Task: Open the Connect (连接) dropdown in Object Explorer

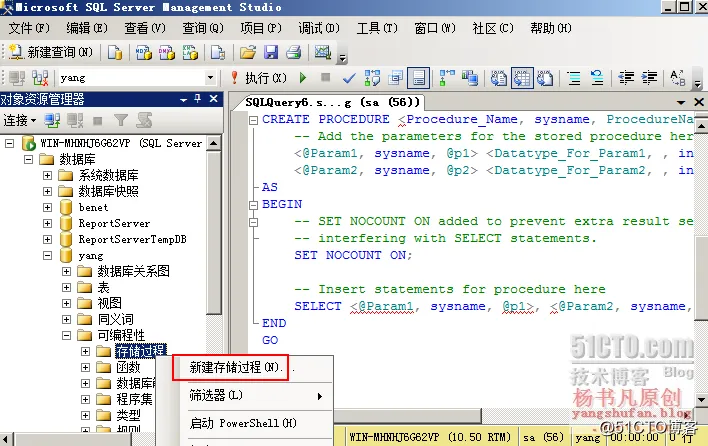Action: pyautogui.click(x=20, y=121)
